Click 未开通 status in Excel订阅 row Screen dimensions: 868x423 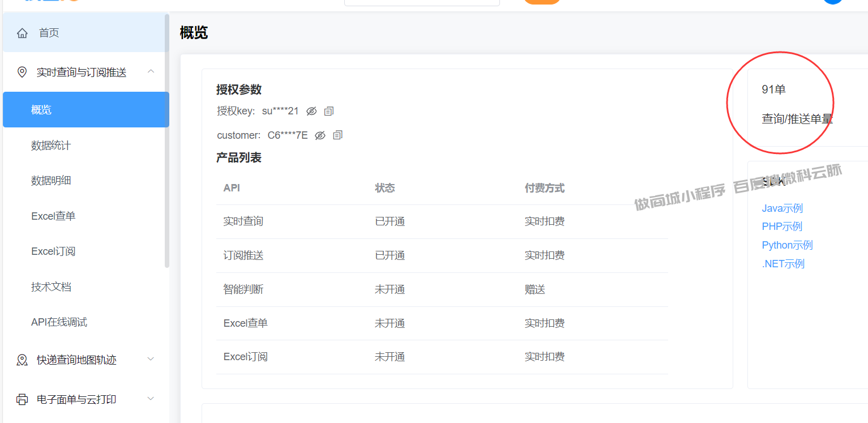(x=390, y=357)
